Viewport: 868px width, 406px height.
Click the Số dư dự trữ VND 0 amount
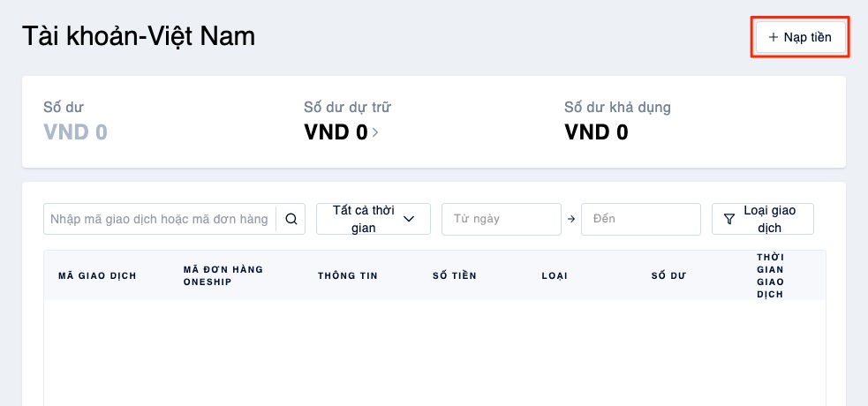click(336, 132)
